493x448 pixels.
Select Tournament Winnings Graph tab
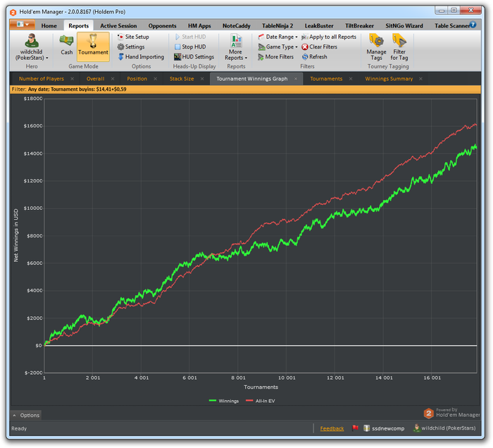pyautogui.click(x=252, y=79)
